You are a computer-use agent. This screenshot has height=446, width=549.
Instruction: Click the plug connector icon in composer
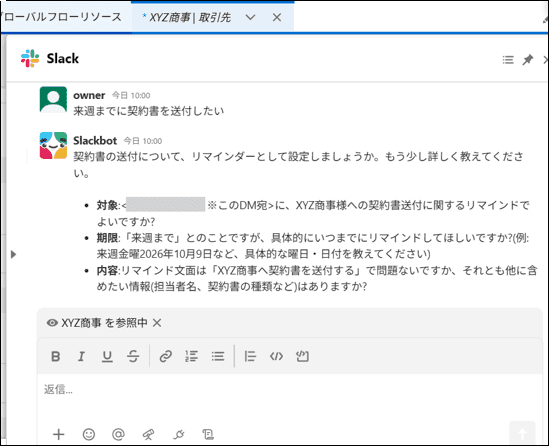coord(179,434)
